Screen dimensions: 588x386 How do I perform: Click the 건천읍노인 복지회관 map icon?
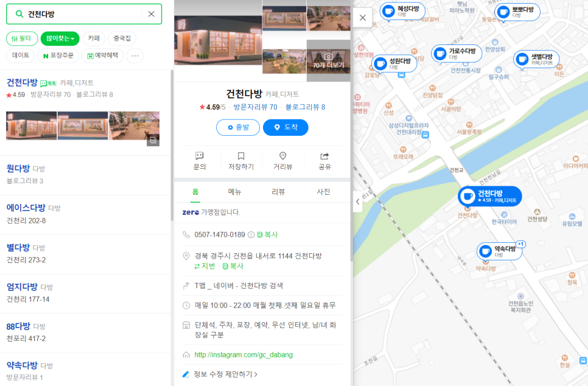[x=520, y=297]
